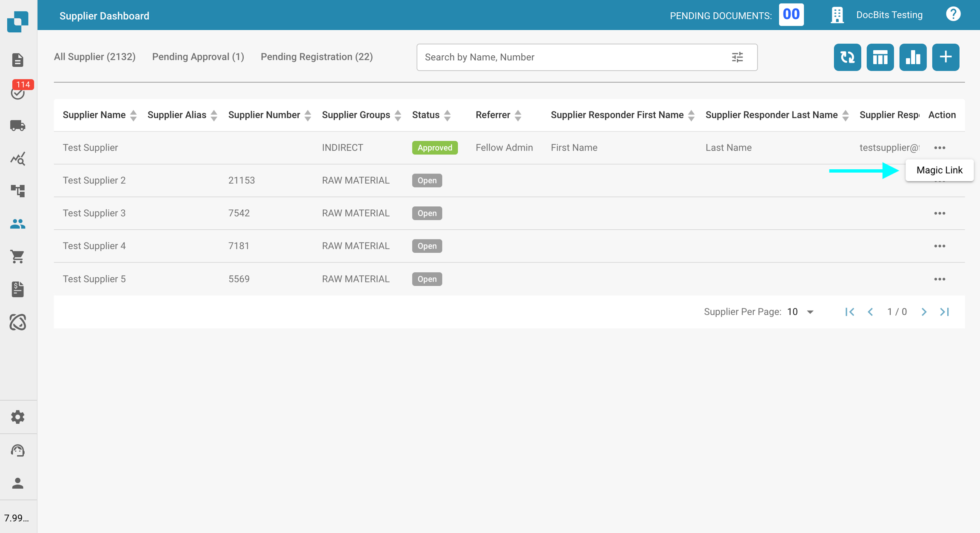Open the shopping cart sidebar icon

(17, 257)
